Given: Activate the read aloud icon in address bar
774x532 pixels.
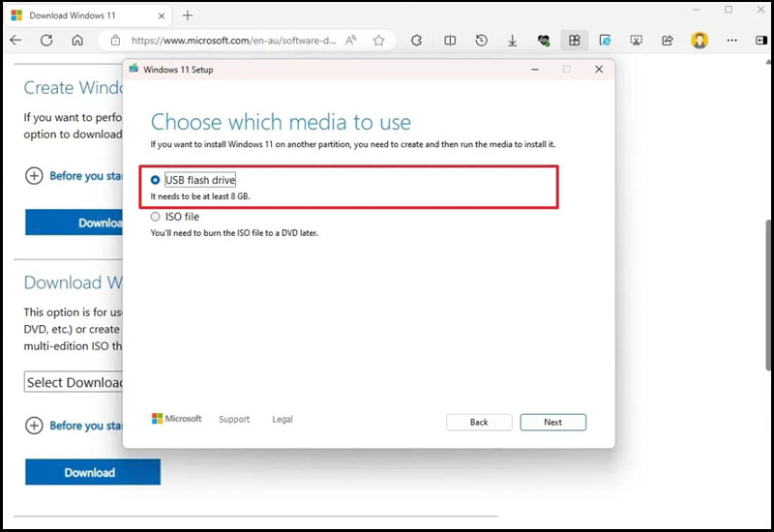Looking at the screenshot, I should coord(350,41).
